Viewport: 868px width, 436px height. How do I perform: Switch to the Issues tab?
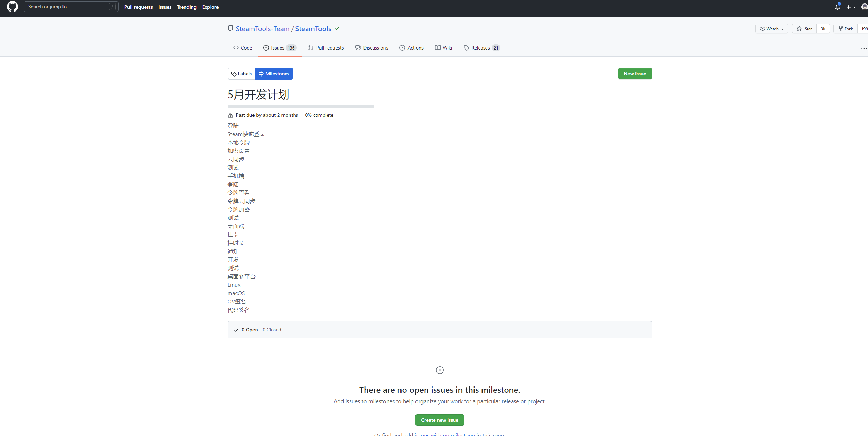pyautogui.click(x=277, y=48)
